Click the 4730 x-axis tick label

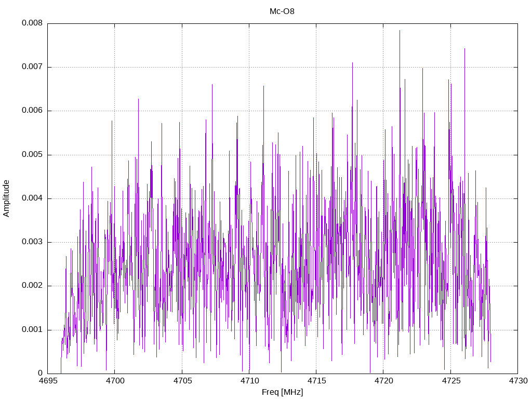518,381
